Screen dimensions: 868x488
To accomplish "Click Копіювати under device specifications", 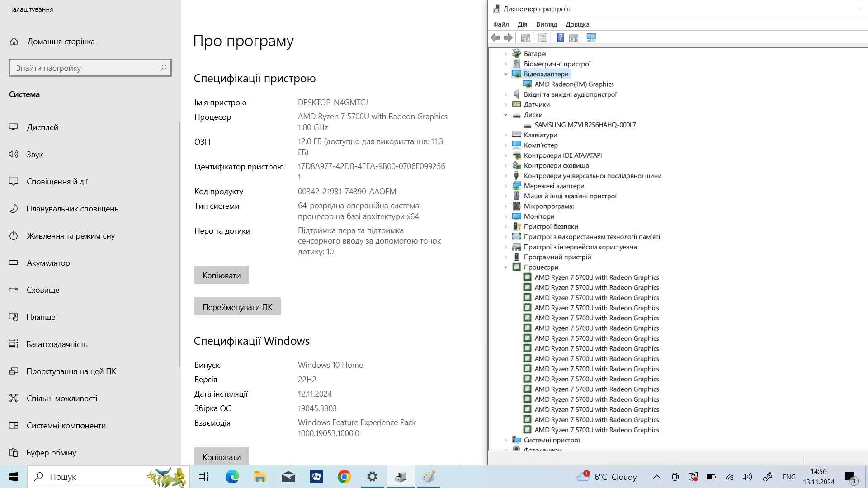I will [222, 275].
